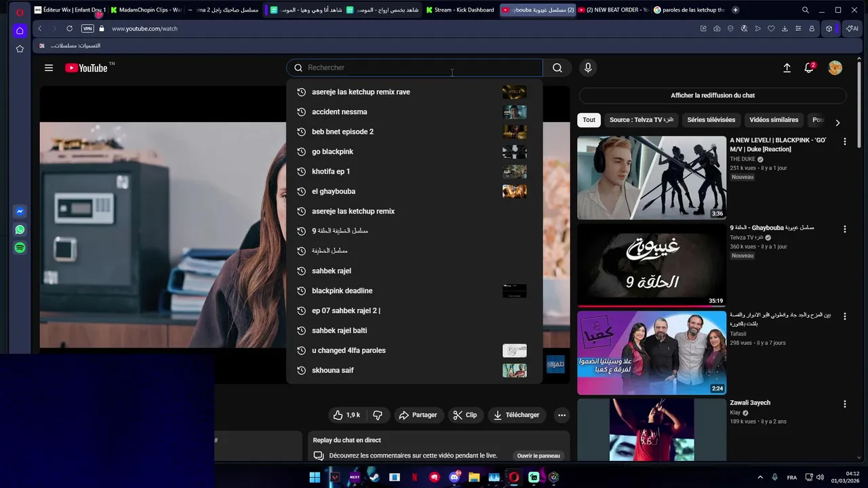The image size is (868, 488).
Task: Go back with browser back arrow
Action: [40, 28]
